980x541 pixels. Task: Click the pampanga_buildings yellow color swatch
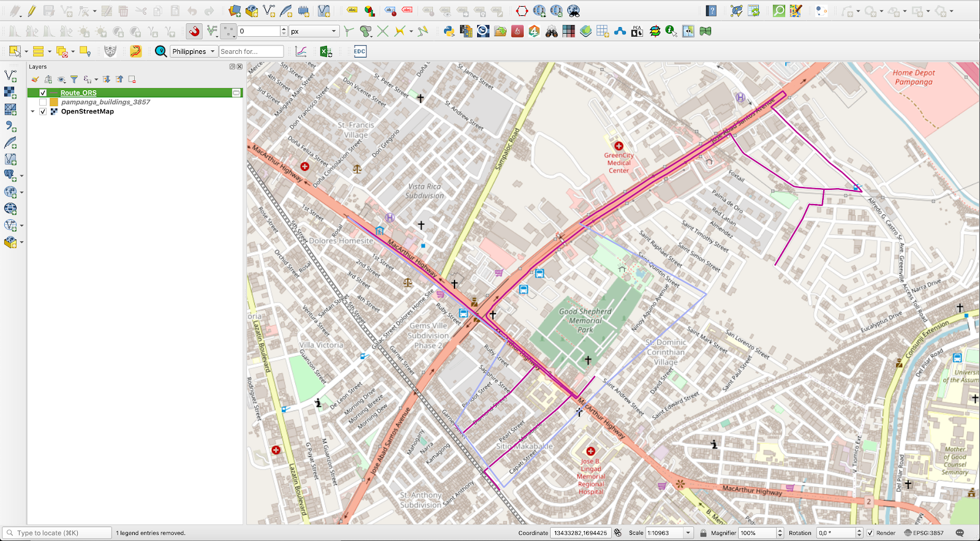pos(54,102)
